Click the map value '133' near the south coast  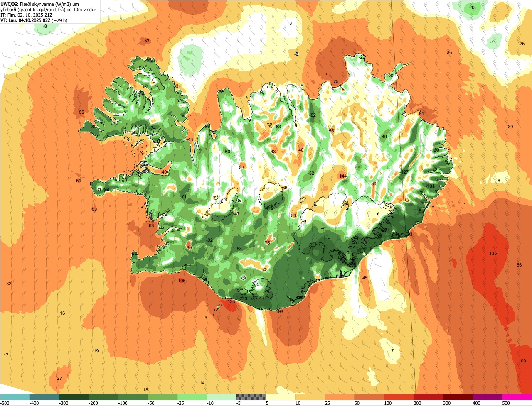pyautogui.click(x=231, y=301)
